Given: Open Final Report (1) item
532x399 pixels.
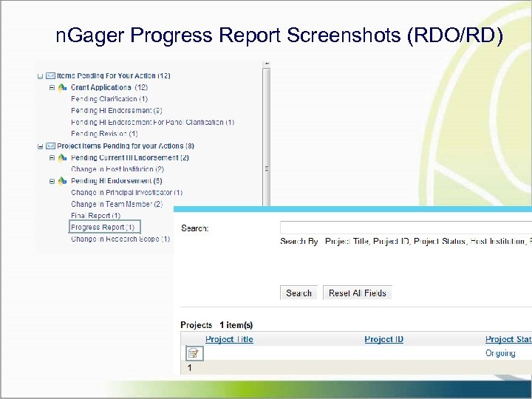Looking at the screenshot, I should click(95, 216).
